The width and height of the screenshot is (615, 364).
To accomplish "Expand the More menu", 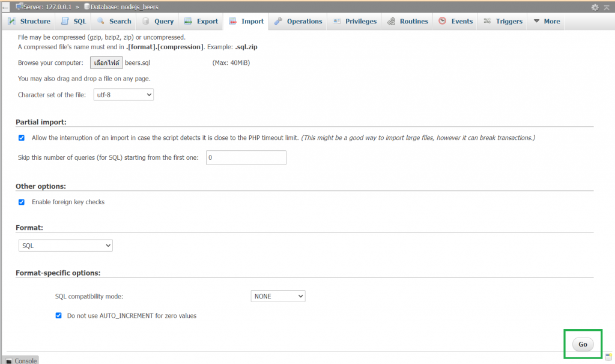I will (x=547, y=21).
